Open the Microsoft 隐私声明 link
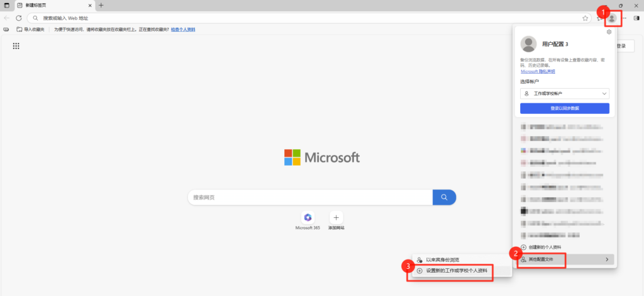 point(538,71)
